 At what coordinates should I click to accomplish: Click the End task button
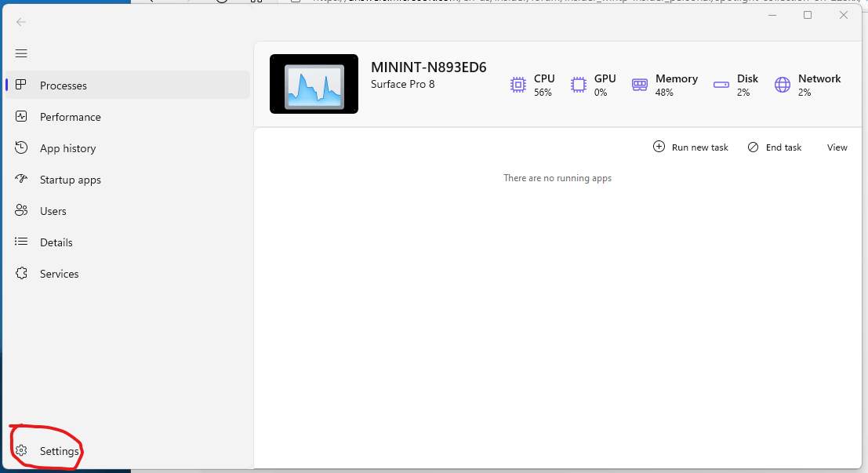click(x=775, y=147)
